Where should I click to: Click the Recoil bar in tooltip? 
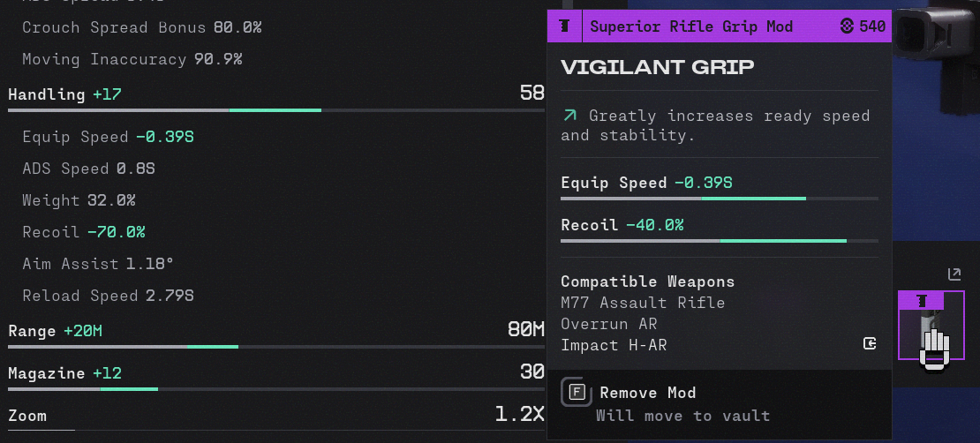click(720, 241)
